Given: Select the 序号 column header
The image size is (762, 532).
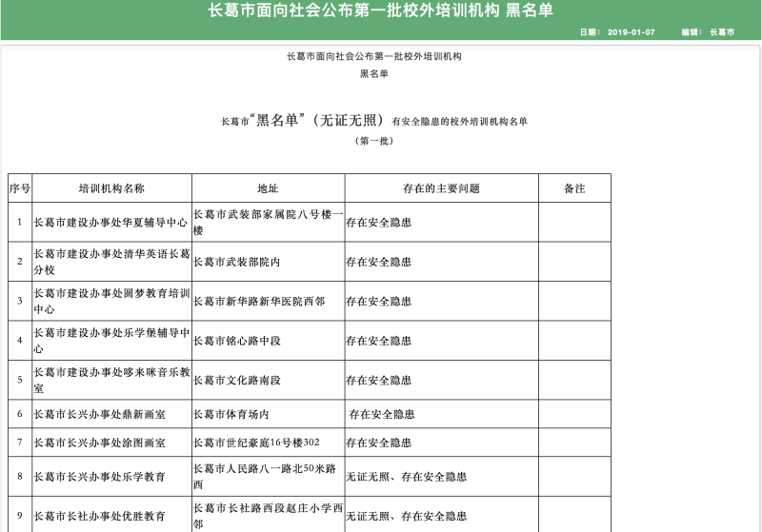Looking at the screenshot, I should 20,188.
